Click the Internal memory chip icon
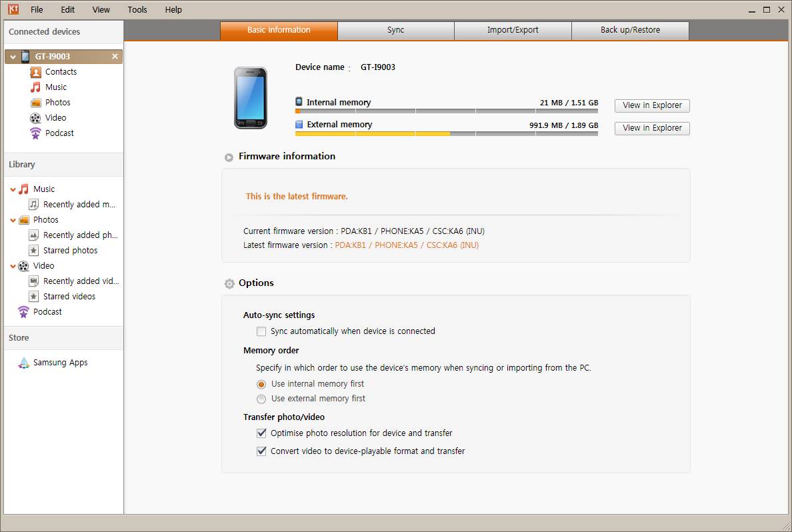792x532 pixels. coord(299,101)
